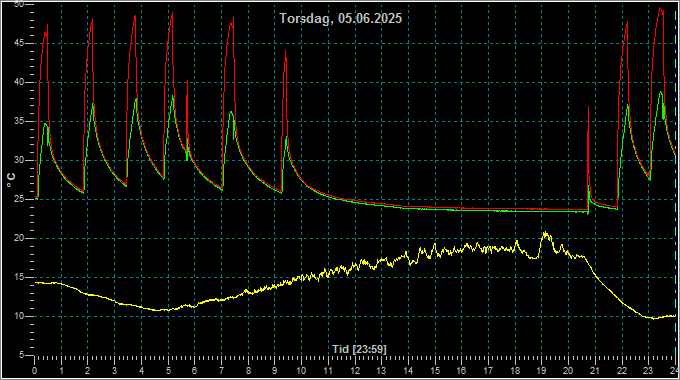
Task: Click the '40' temperature axis value
Action: point(19,82)
